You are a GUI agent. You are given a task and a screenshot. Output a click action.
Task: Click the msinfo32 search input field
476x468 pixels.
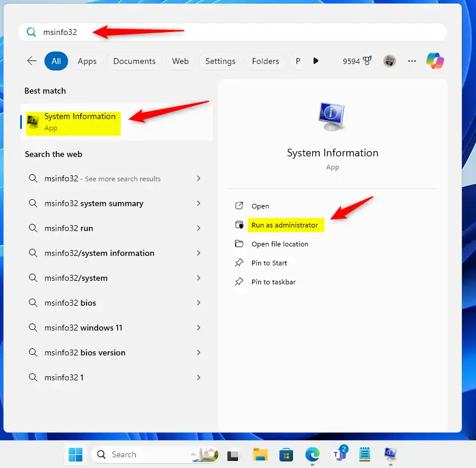(233, 32)
